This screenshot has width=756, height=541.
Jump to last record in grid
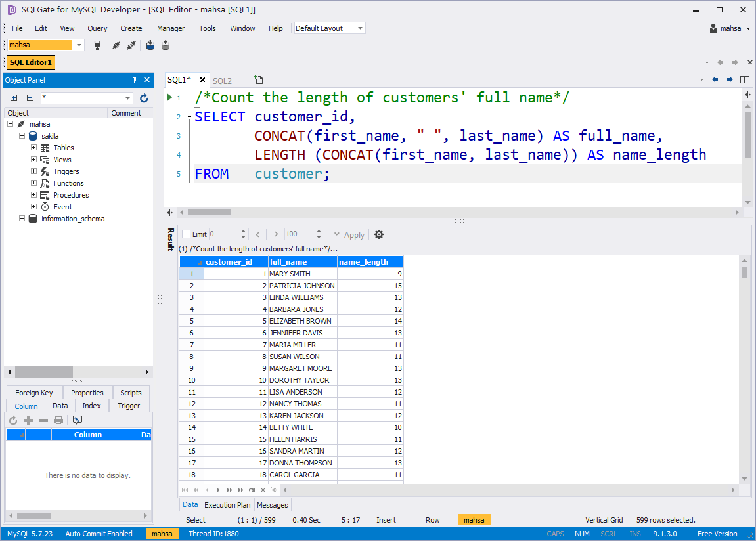pyautogui.click(x=241, y=490)
